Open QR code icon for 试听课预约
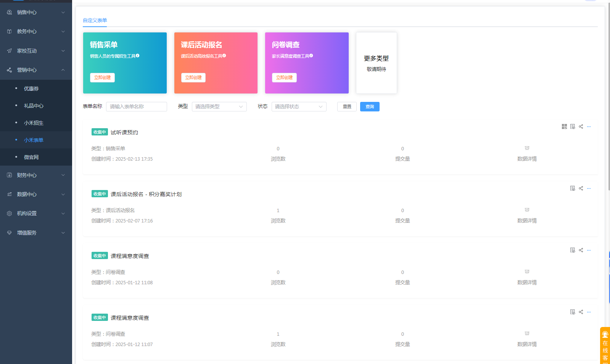Viewport: 610px width, 364px height. 564,127
